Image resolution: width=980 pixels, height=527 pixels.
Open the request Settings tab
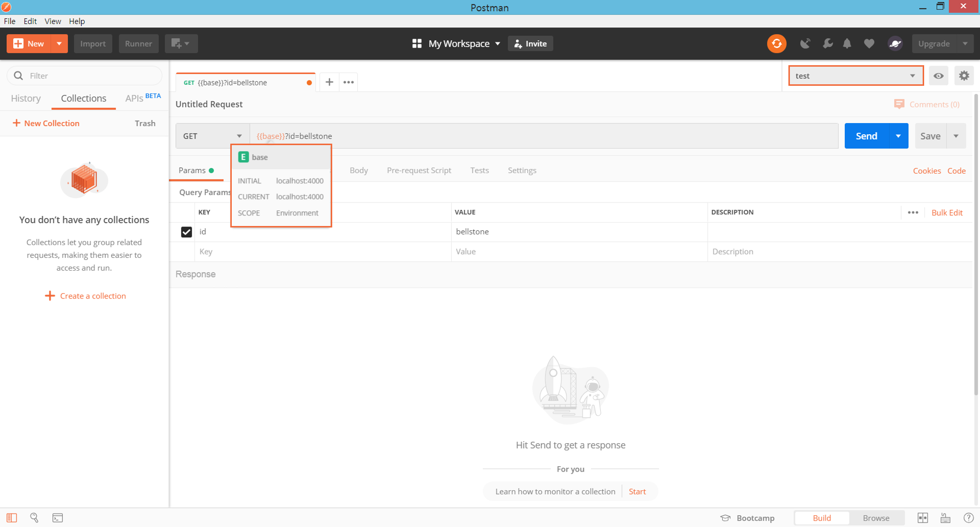522,170
